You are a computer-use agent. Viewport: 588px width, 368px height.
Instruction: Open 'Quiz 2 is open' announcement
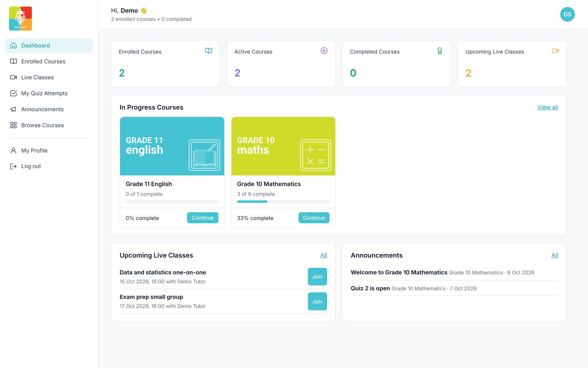click(370, 289)
